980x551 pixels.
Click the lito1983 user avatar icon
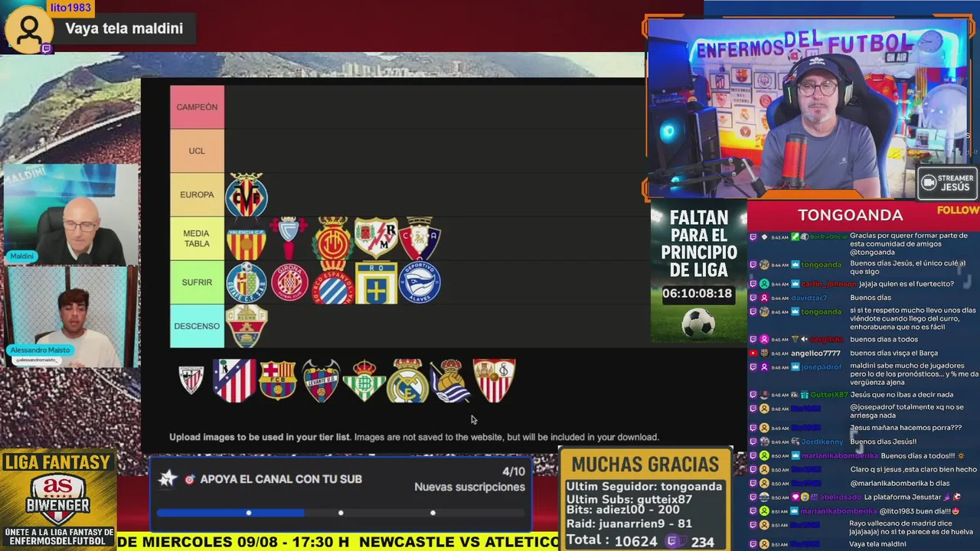tap(29, 30)
